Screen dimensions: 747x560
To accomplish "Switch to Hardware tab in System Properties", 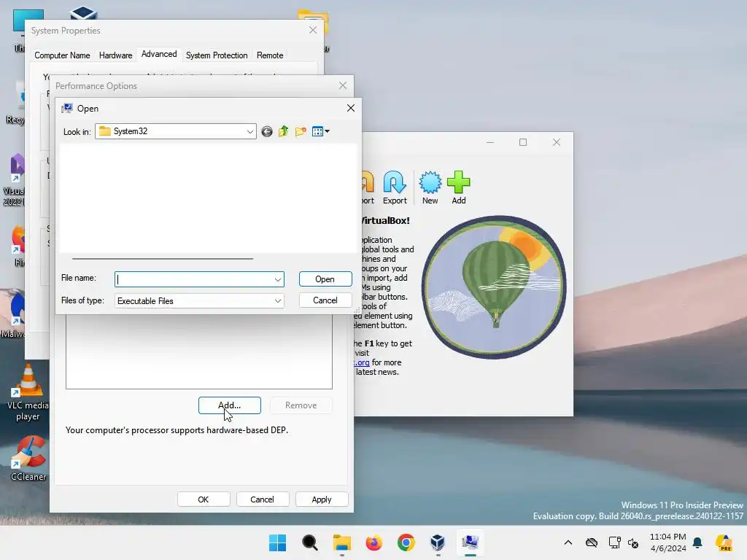I will (x=115, y=55).
